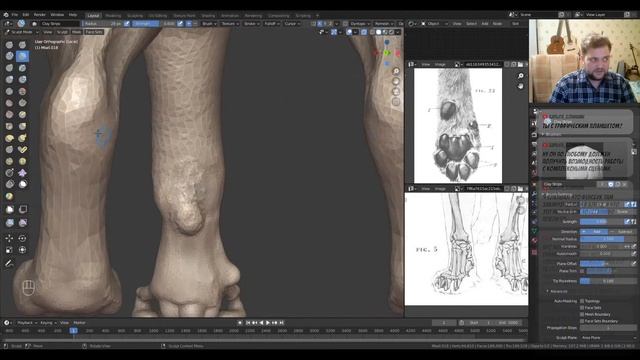Select the Snake Hook brush
Image resolution: width=640 pixels, height=360 pixels.
22,138
